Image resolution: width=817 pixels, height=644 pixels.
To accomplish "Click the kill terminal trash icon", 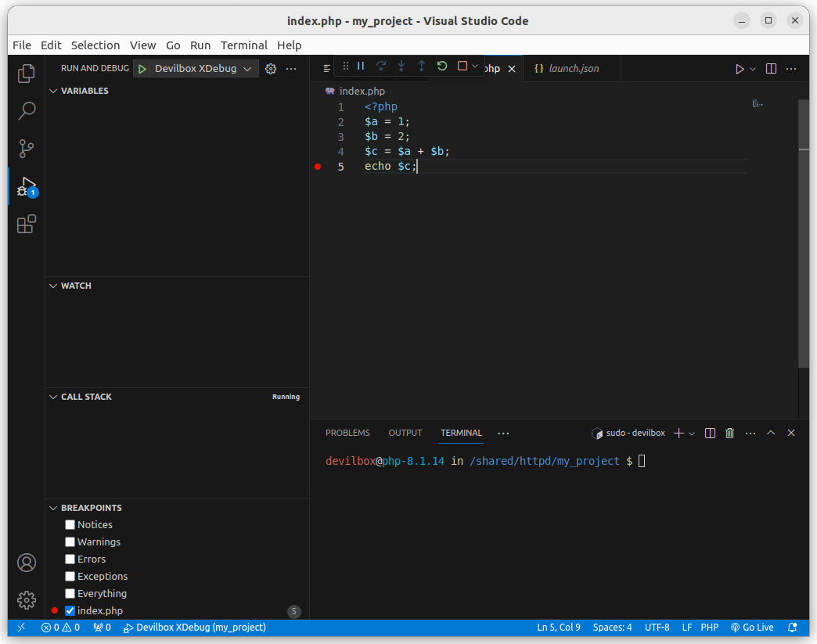I will click(729, 433).
